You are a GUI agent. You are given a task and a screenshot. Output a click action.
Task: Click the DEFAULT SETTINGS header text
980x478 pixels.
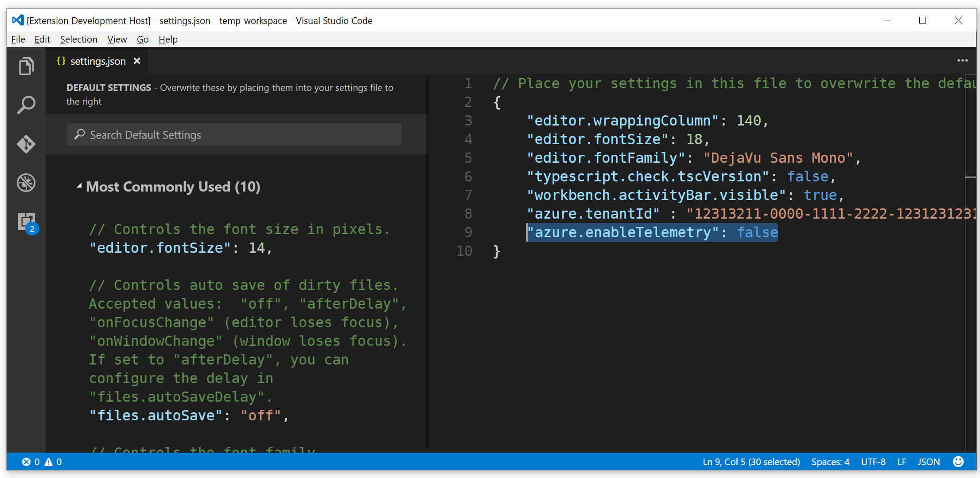109,88
